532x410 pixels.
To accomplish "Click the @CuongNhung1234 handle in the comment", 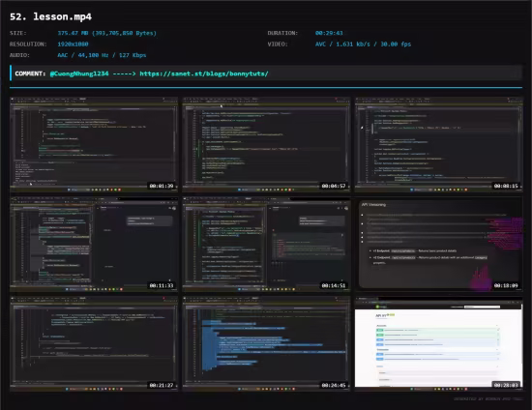I will 79,73.
